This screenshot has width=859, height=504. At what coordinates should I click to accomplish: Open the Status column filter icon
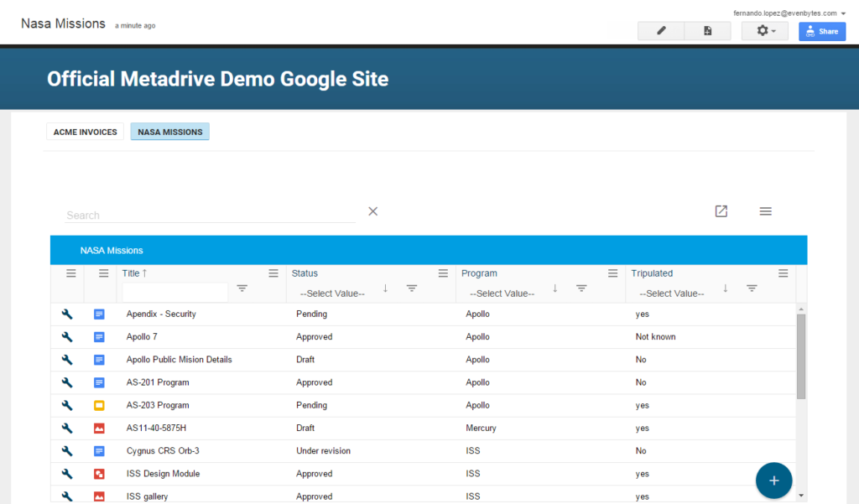pos(412,288)
